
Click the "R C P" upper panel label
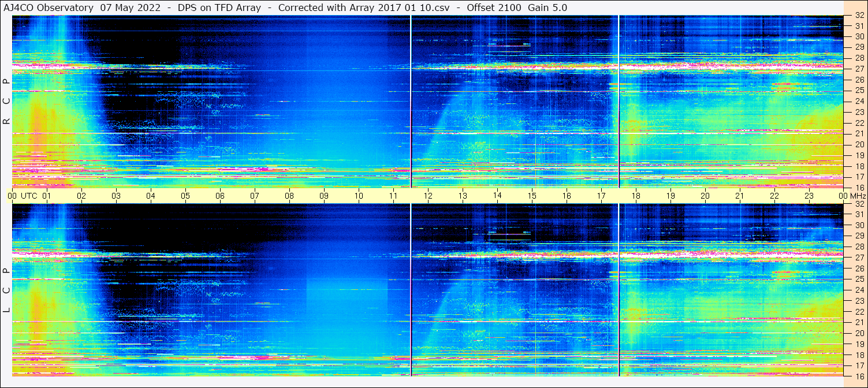pyautogui.click(x=7, y=102)
